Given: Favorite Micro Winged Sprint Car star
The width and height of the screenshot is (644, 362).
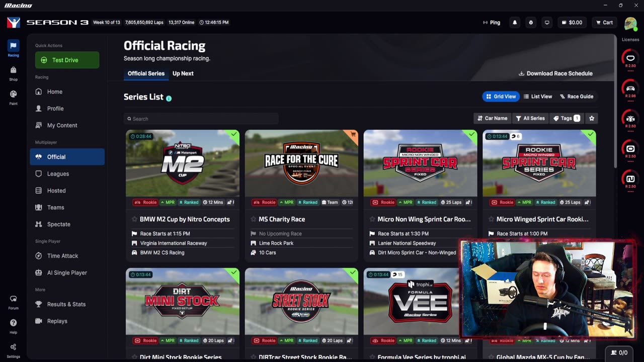Looking at the screenshot, I should coord(491,219).
